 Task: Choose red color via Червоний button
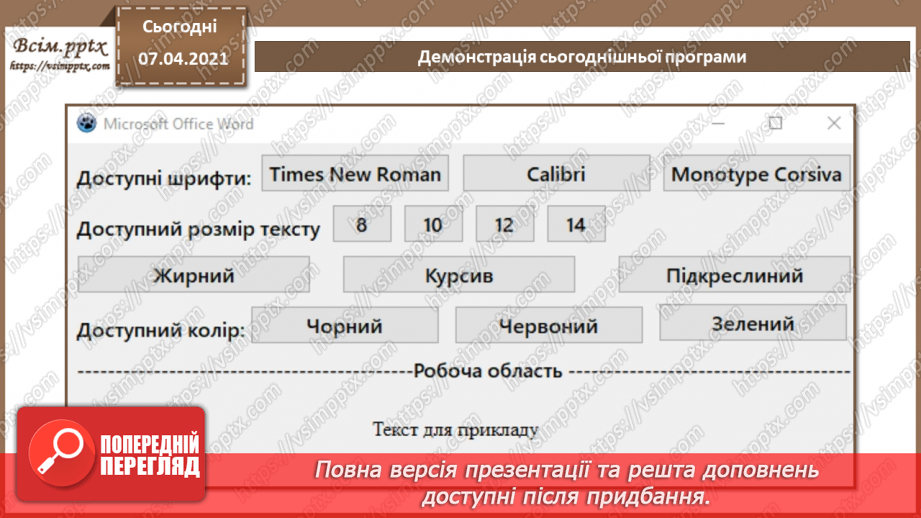(x=549, y=325)
